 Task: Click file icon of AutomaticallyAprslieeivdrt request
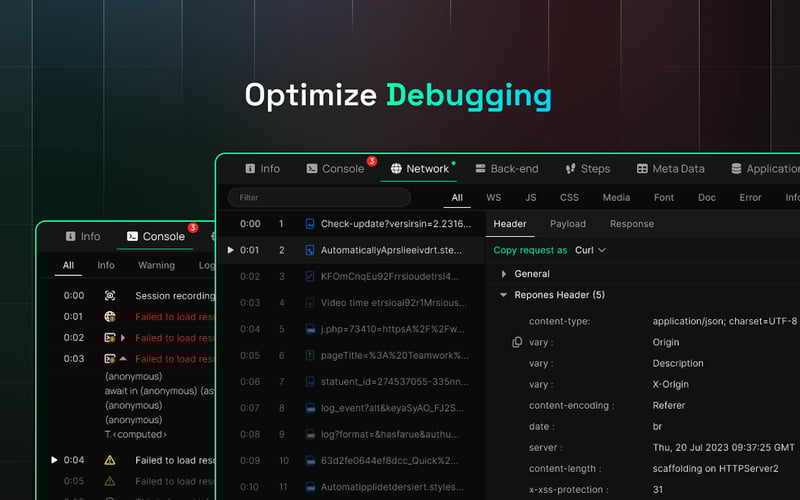click(310, 250)
